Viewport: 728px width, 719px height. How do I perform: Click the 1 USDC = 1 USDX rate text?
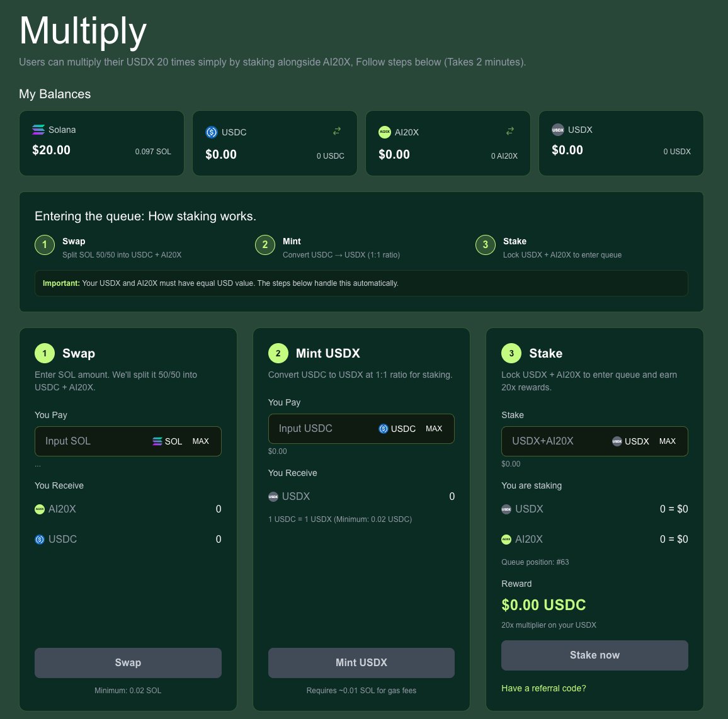pyautogui.click(x=340, y=519)
